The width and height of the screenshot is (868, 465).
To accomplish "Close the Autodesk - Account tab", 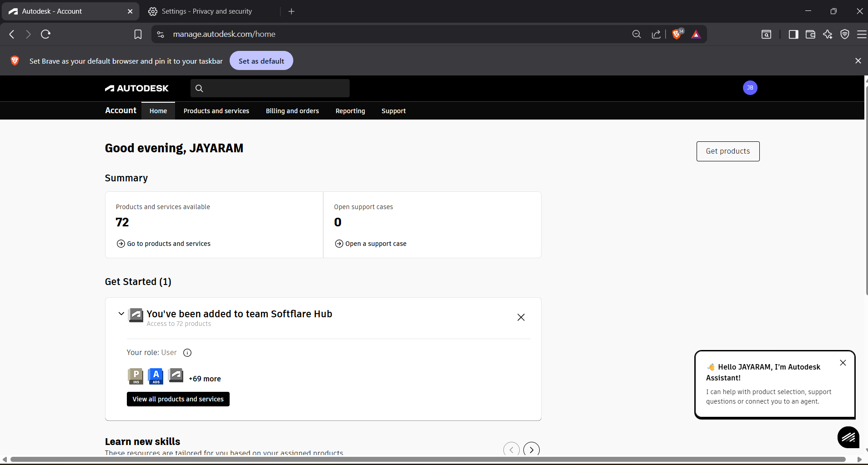I will point(130,11).
